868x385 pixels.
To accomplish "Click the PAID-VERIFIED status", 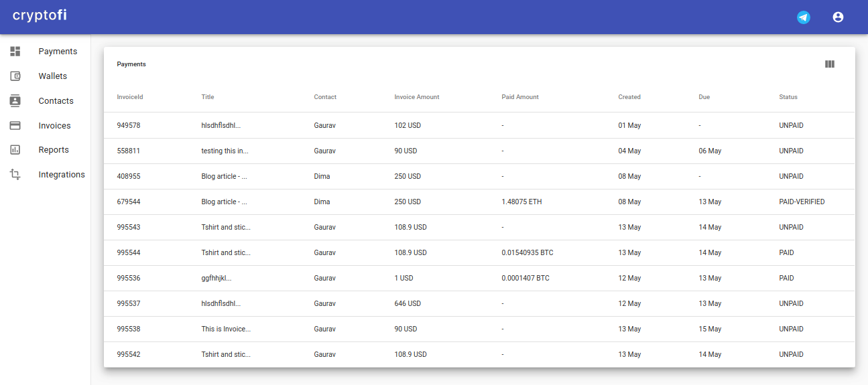I will point(802,202).
